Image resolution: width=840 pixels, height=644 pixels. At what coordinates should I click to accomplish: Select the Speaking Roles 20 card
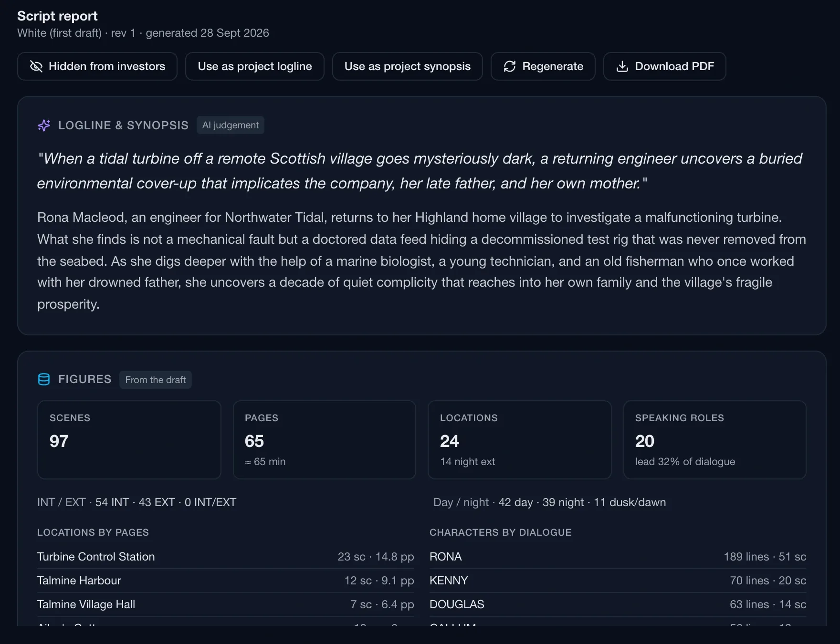pyautogui.click(x=715, y=440)
